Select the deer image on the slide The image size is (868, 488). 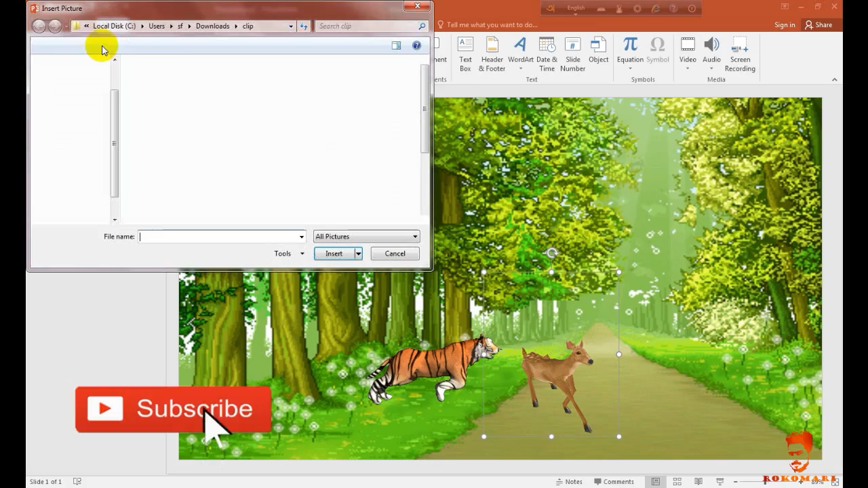coord(557,385)
